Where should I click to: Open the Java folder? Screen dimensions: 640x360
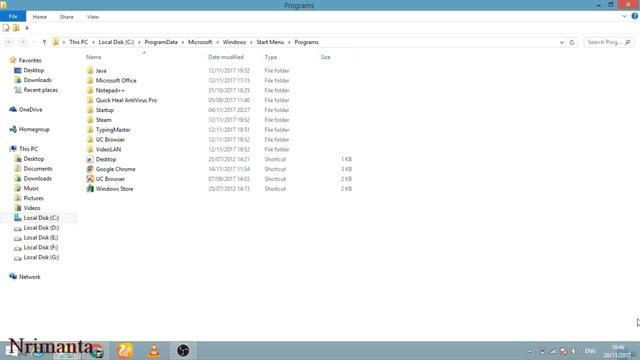[x=100, y=71]
